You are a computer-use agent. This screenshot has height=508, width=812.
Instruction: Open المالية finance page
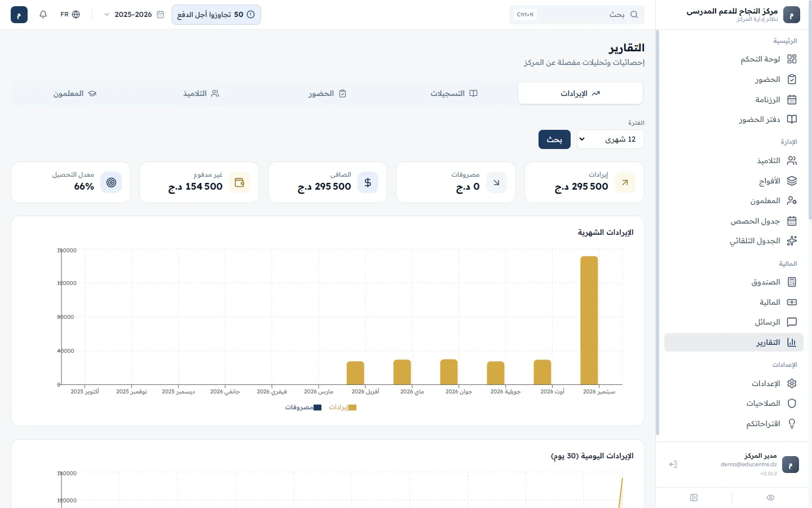(x=734, y=303)
